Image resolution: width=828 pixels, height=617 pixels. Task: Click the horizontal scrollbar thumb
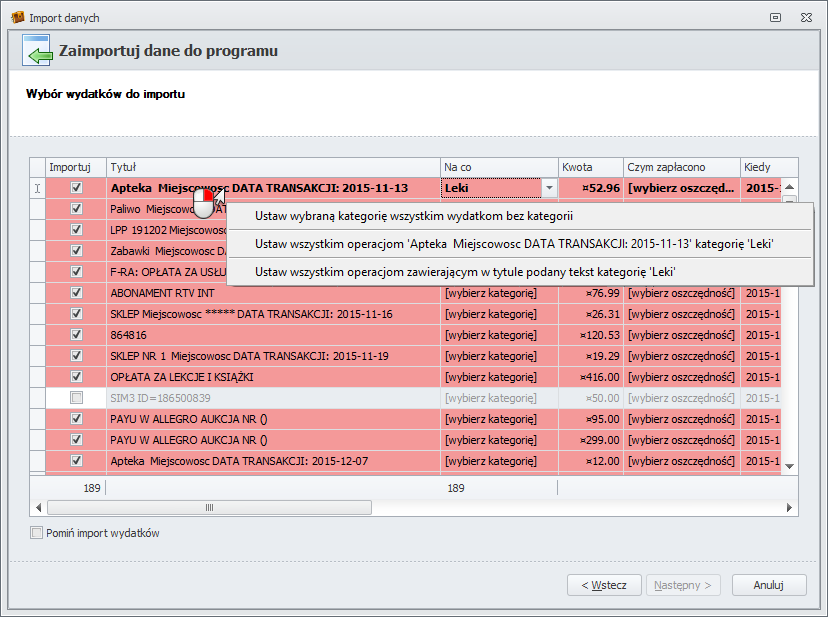tap(209, 507)
